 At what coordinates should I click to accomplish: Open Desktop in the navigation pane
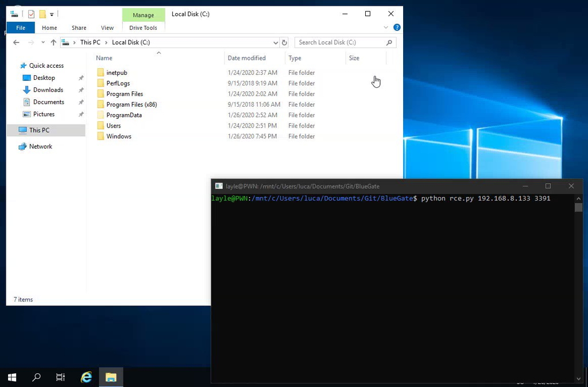pyautogui.click(x=44, y=78)
